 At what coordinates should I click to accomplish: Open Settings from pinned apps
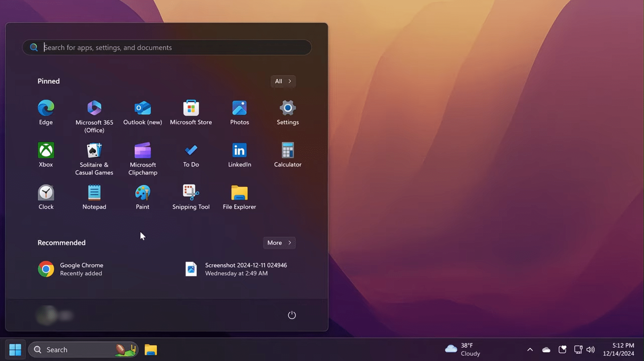288,112
